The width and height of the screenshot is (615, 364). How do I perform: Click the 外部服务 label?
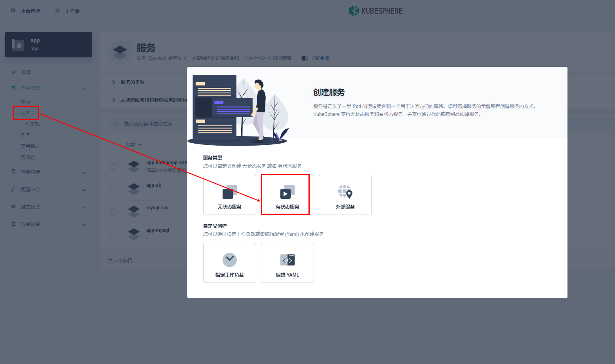click(345, 207)
